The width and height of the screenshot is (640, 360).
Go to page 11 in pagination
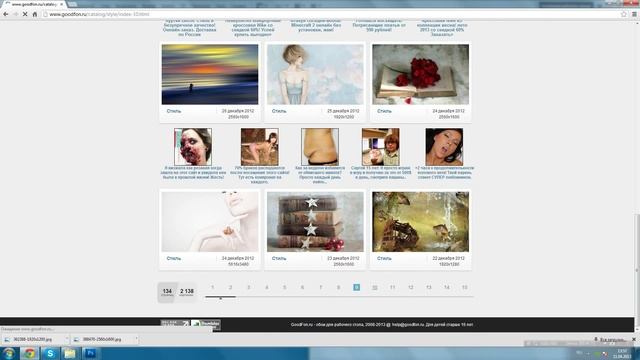(393, 287)
